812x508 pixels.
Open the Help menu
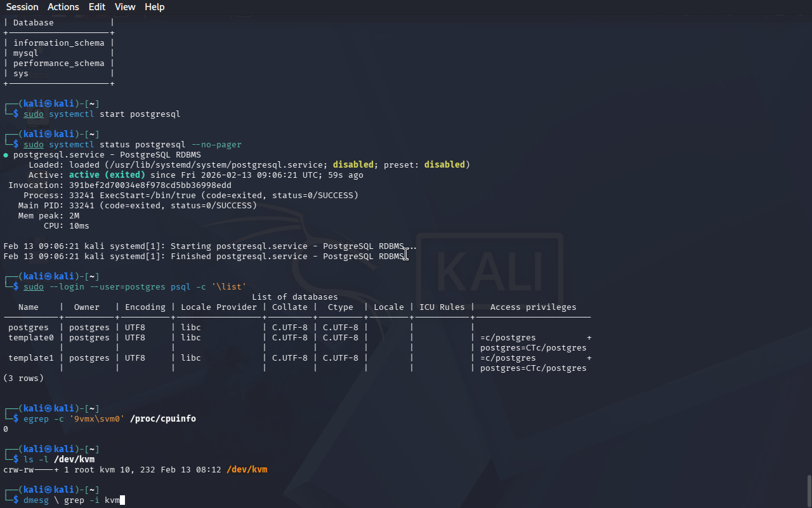(x=154, y=7)
